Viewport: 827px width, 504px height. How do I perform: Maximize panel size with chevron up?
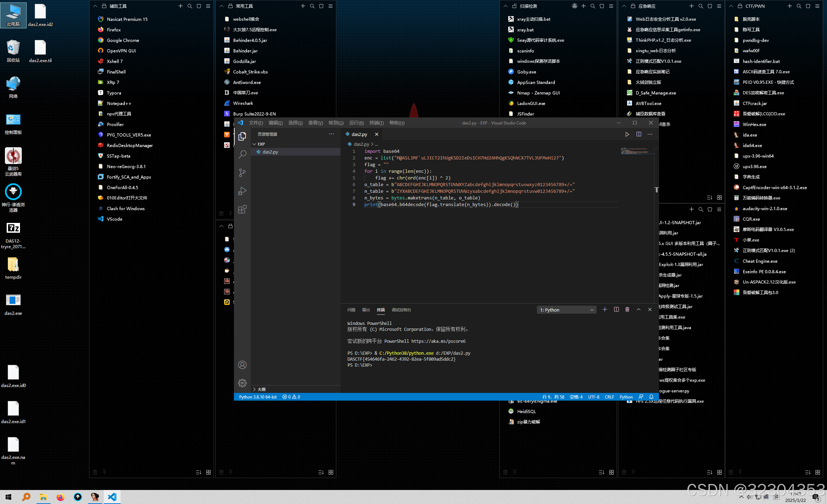point(639,309)
